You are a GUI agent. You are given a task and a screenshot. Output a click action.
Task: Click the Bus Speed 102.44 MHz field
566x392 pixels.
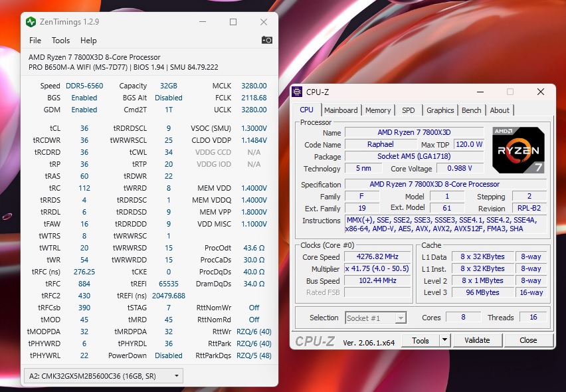(x=377, y=280)
